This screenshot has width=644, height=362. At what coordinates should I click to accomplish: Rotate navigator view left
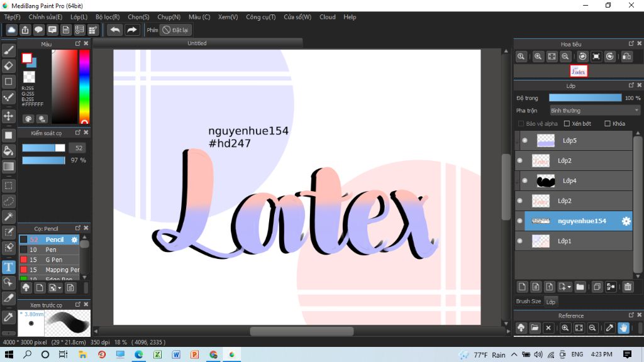[582, 57]
